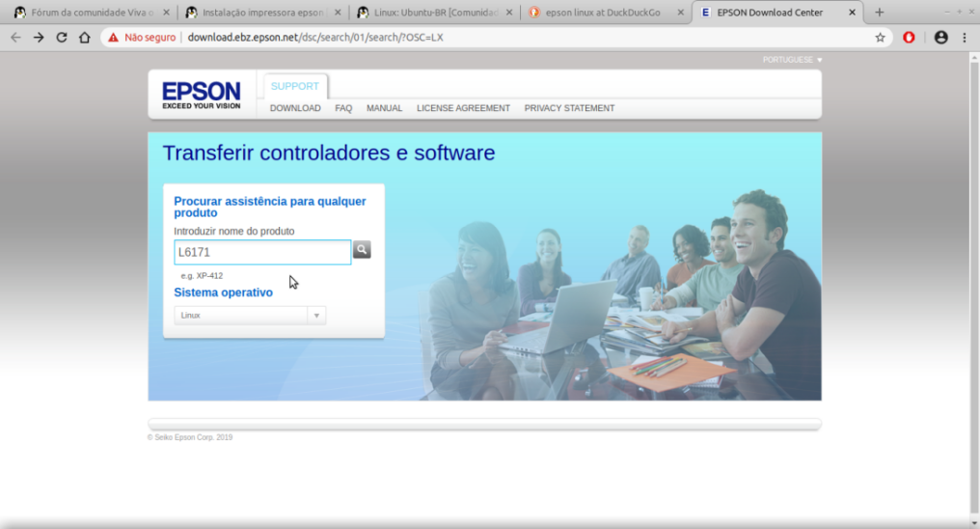Image resolution: width=980 pixels, height=529 pixels.
Task: Open the FAQ menu item
Action: pos(343,108)
